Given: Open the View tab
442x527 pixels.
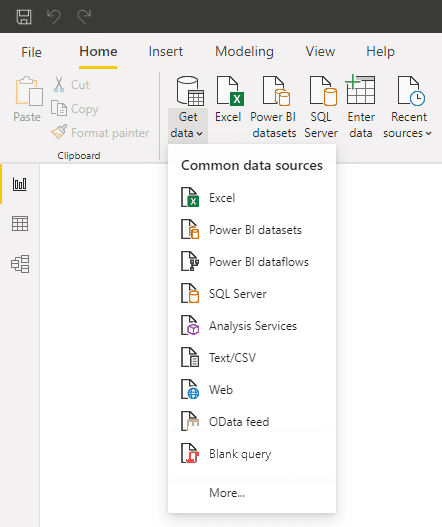Looking at the screenshot, I should 320,52.
